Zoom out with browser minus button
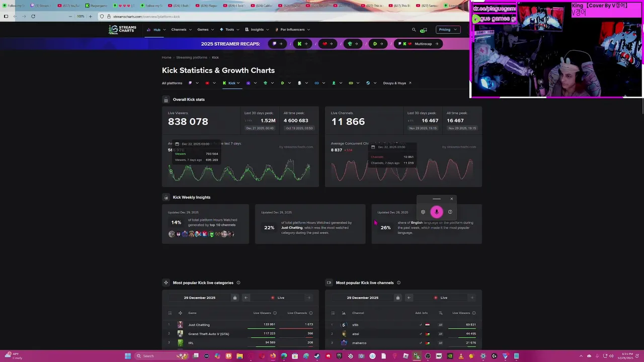Image resolution: width=644 pixels, height=362 pixels. coord(70,16)
